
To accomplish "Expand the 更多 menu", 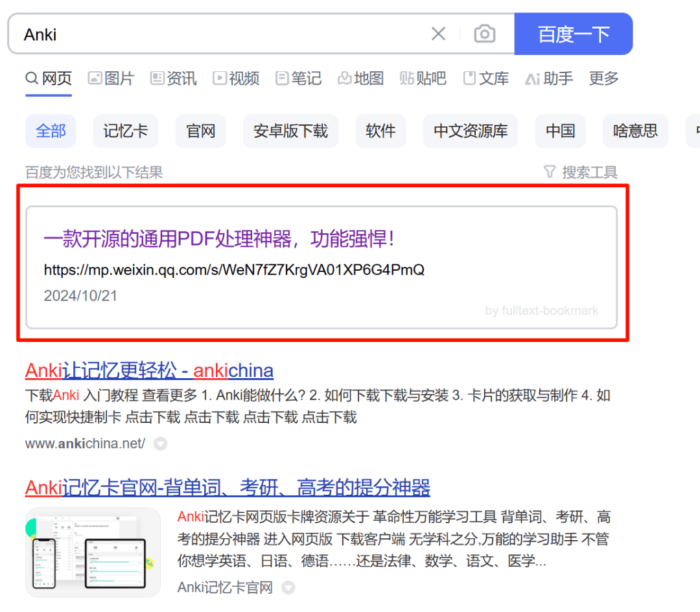I will point(603,78).
